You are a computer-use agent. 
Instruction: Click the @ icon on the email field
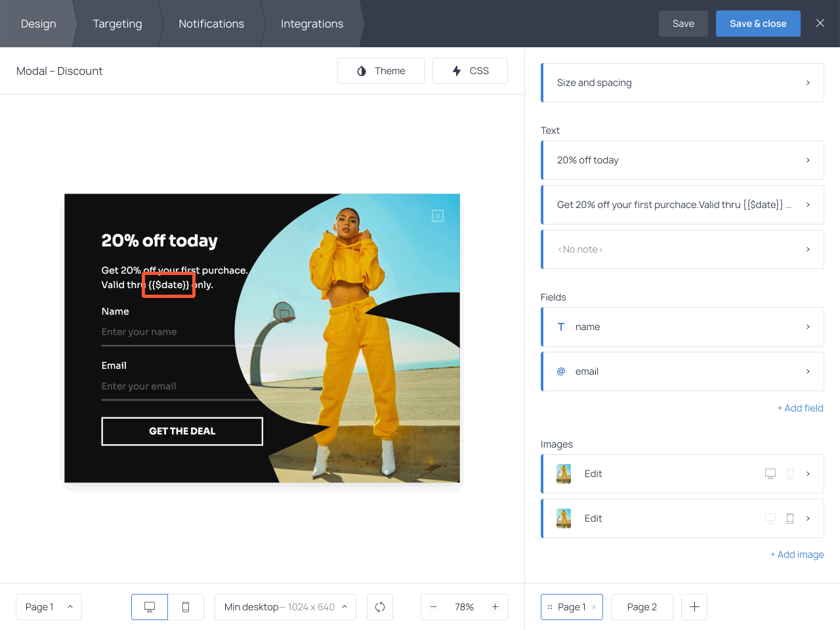click(x=560, y=371)
